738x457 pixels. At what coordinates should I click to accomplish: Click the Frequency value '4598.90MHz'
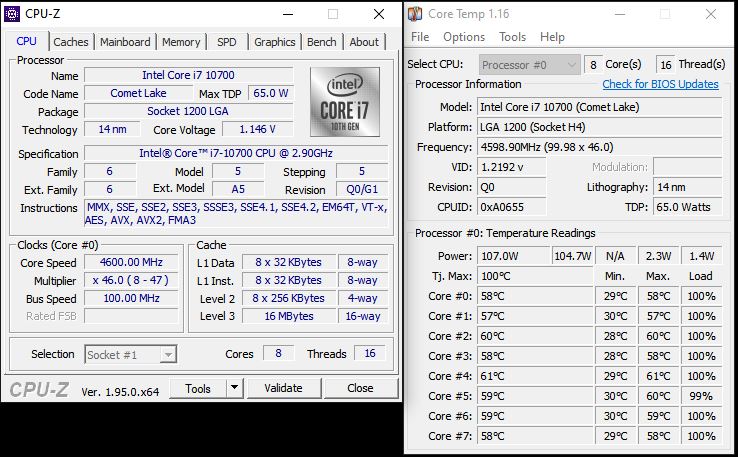(x=599, y=147)
